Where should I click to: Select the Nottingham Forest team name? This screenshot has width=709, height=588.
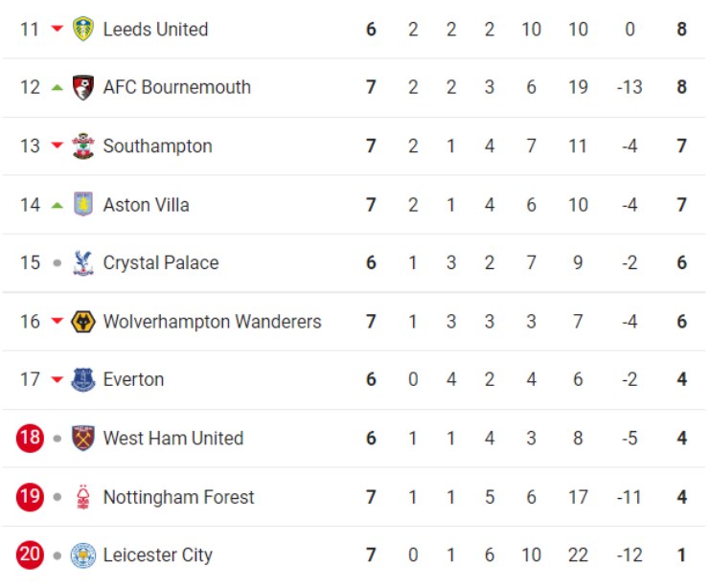pyautogui.click(x=178, y=497)
